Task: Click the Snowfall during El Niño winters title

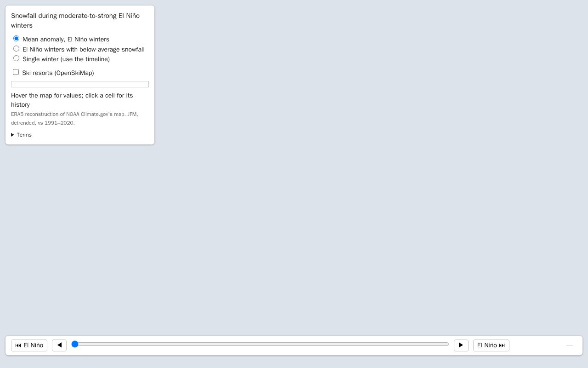Action: 75,20
